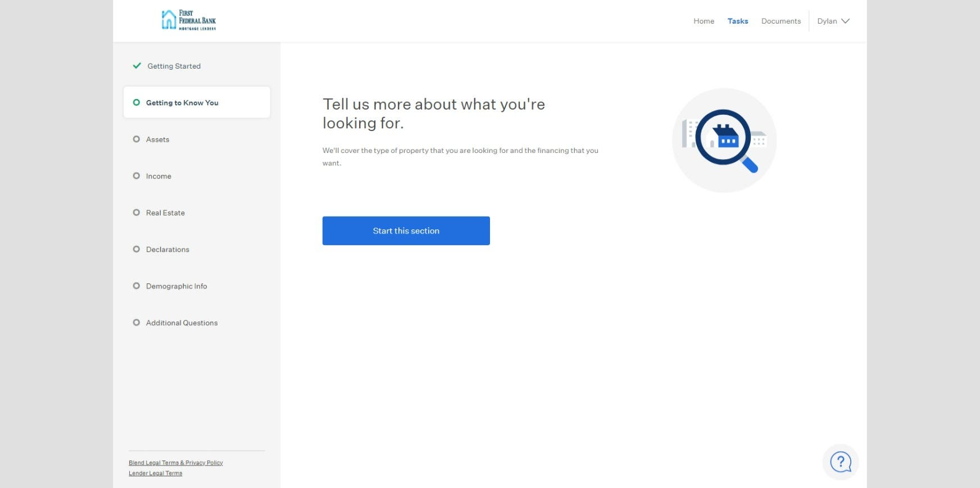
Task: Click the green circle beside Getting to Know You
Action: click(136, 102)
